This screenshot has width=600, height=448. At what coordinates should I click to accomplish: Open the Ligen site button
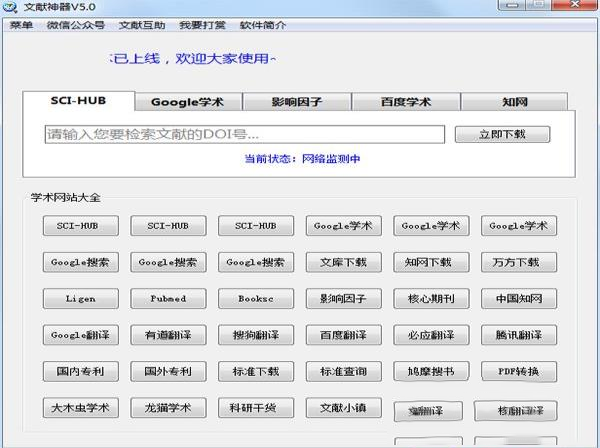click(x=81, y=298)
